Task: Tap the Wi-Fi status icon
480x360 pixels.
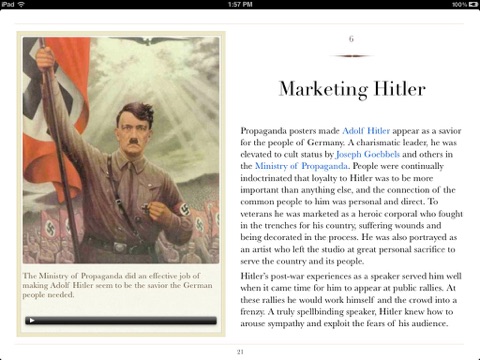Action: click(21, 4)
